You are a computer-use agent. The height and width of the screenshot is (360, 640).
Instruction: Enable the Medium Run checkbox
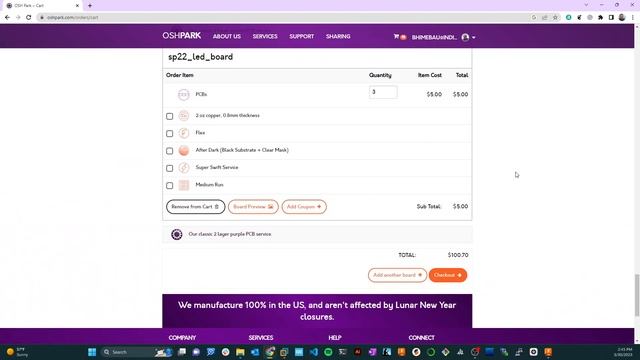click(169, 186)
